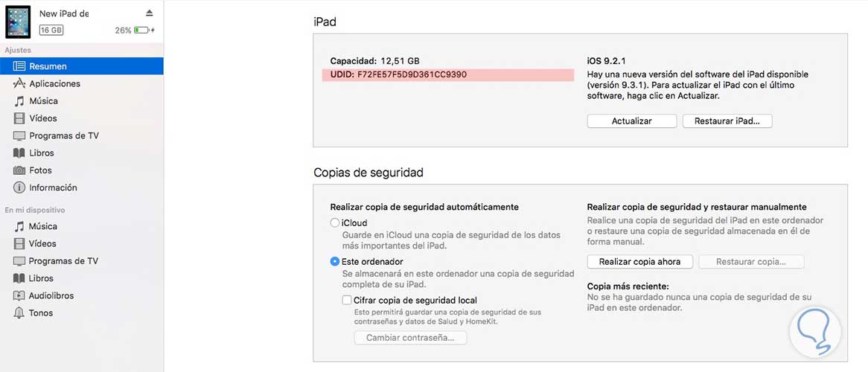This screenshot has width=868, height=372.
Task: Click the Actualizar button
Action: [631, 121]
